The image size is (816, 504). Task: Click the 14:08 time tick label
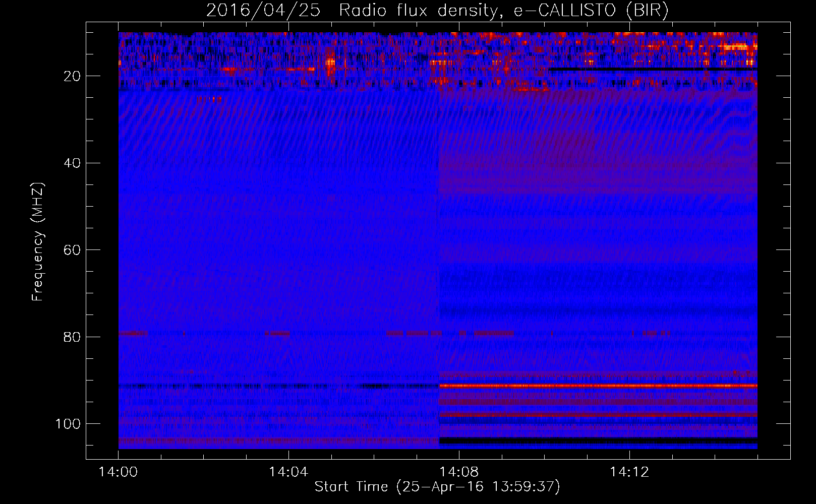coord(459,472)
